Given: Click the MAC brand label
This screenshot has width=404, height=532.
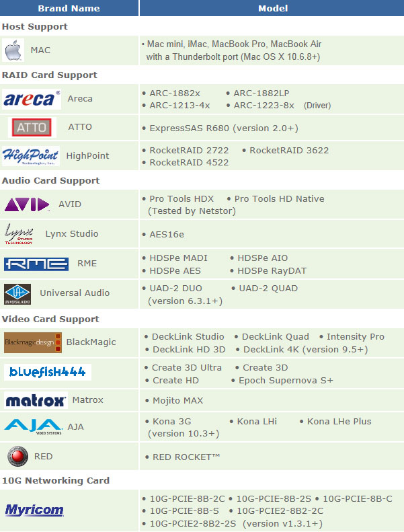Looking at the screenshot, I should (x=40, y=50).
